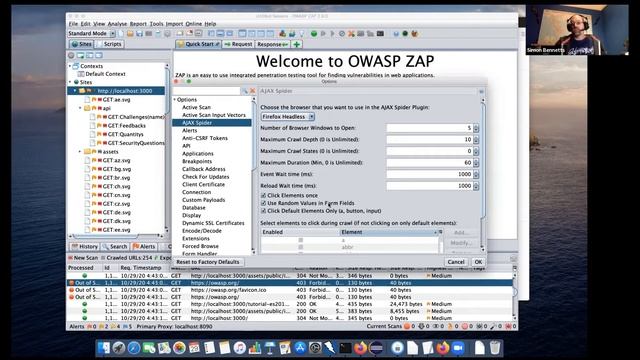Click the green start toolbar circle icon
640x360 pixels.
click(x=314, y=34)
